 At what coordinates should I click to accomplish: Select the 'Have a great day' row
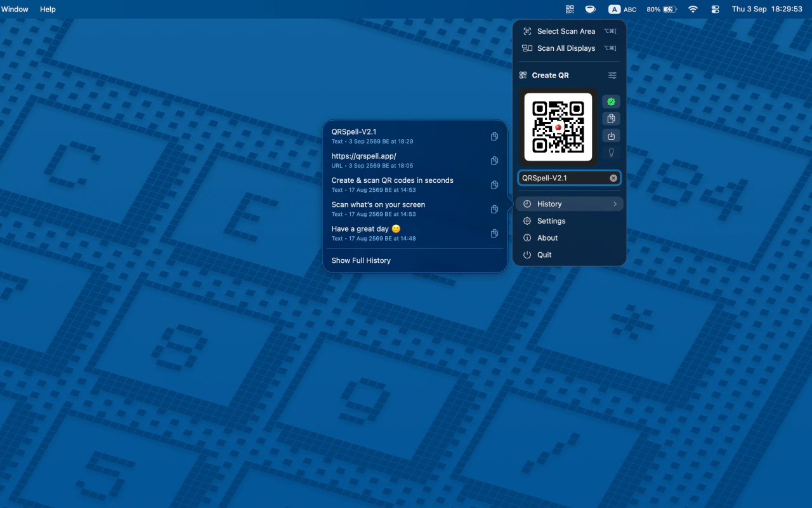415,233
